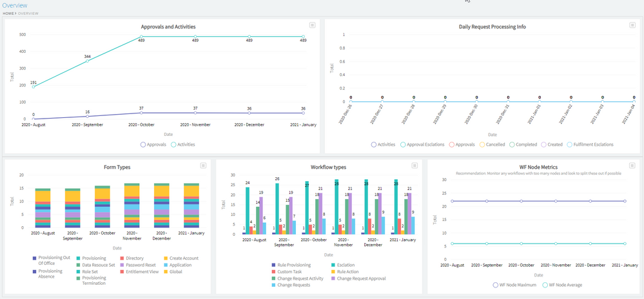This screenshot has width=644, height=299.
Task: Toggle Approval Esclations in Daily Request legend
Action: click(x=422, y=144)
